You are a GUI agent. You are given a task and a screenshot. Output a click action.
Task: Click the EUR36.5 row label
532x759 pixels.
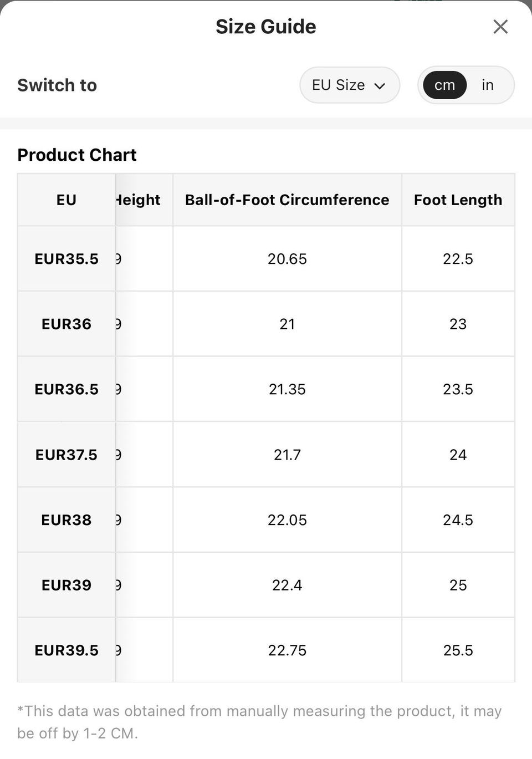pyautogui.click(x=66, y=389)
